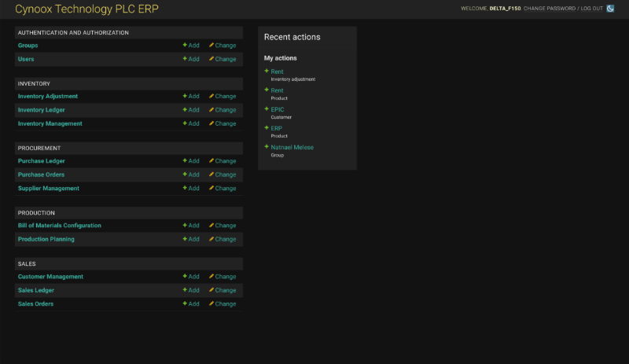Open Inventory Management list
This screenshot has width=629, height=364.
pyautogui.click(x=50, y=123)
